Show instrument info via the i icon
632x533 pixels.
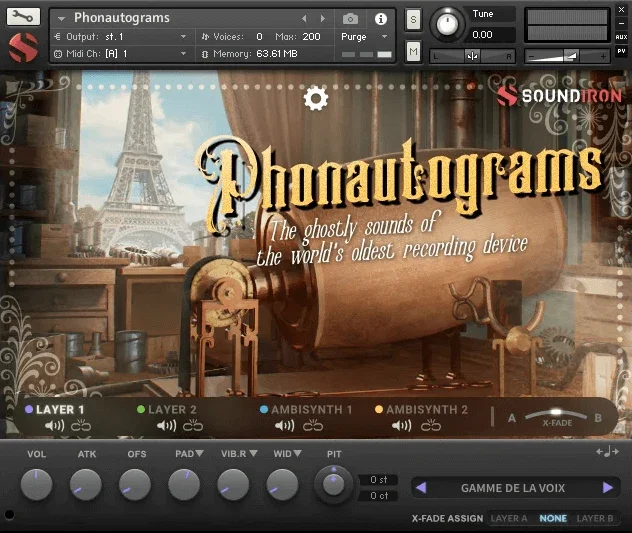(x=380, y=19)
